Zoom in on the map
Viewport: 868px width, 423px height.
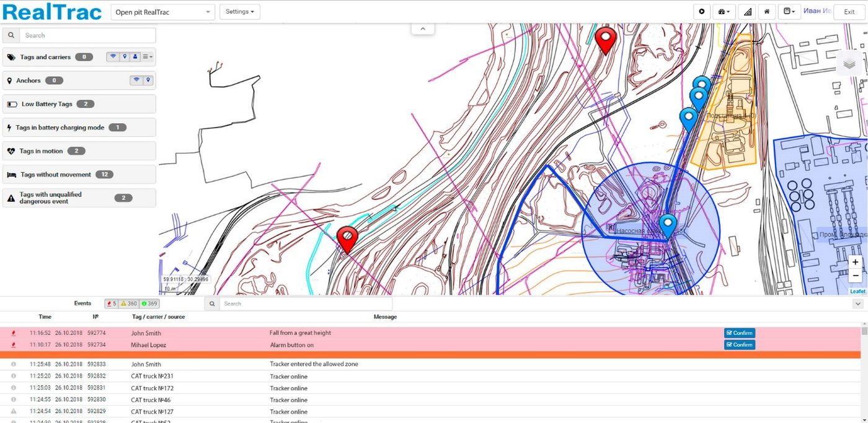[856, 262]
